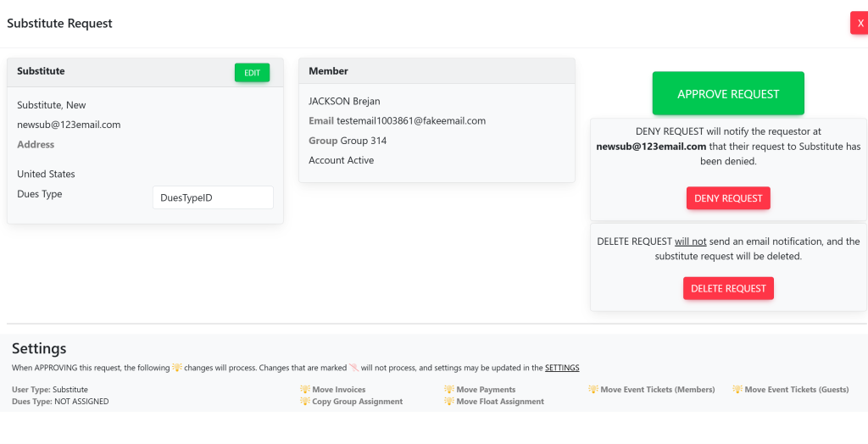This screenshot has width=868, height=444.
Task: Click the icon beside Copy Group Assignment
Action: [x=305, y=402]
